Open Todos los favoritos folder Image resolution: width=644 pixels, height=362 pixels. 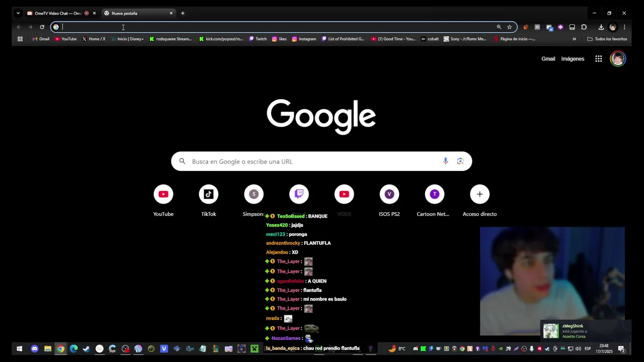tap(607, 39)
